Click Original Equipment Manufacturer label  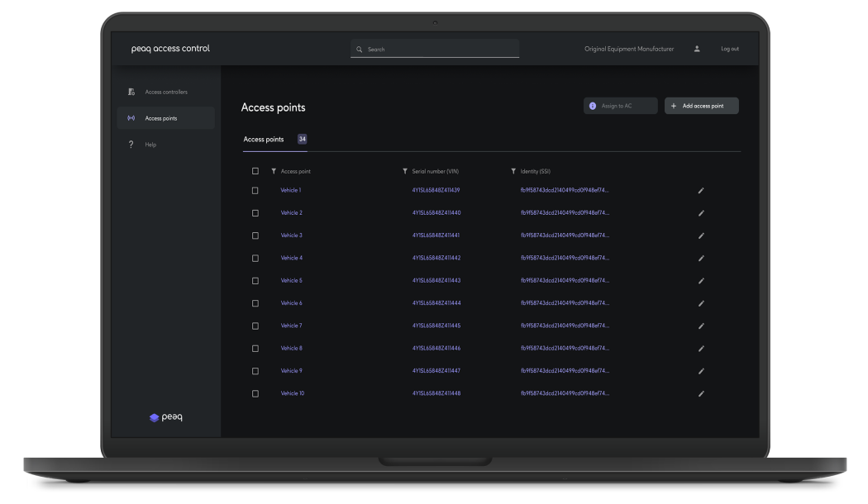629,49
